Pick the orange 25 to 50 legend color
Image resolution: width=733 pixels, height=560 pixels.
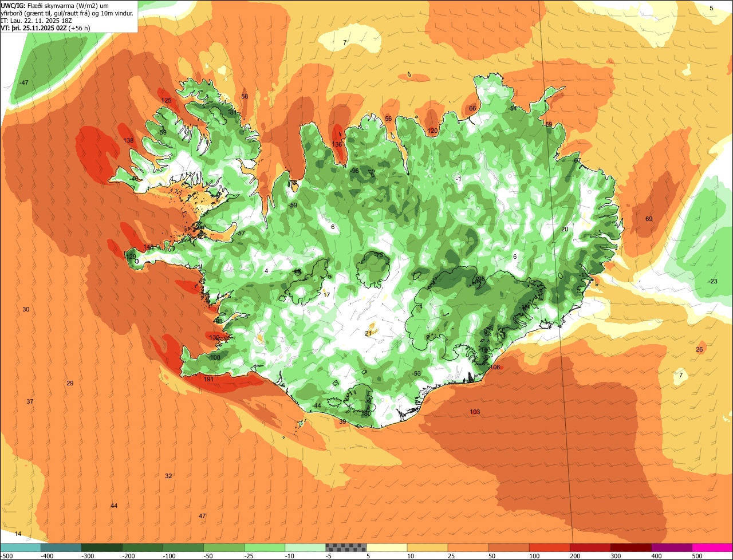tap(468, 547)
